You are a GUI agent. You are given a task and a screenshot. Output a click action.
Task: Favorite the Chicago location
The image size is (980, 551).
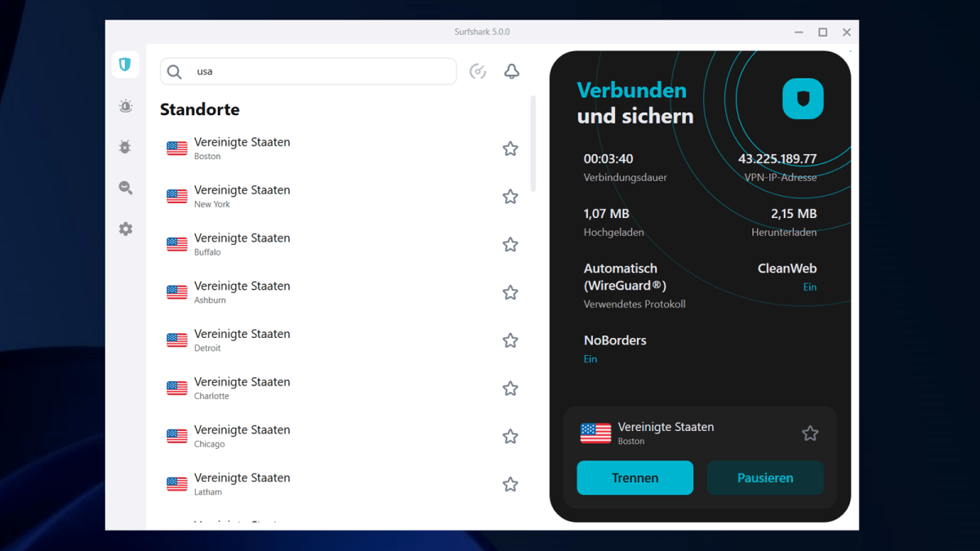[x=510, y=437]
